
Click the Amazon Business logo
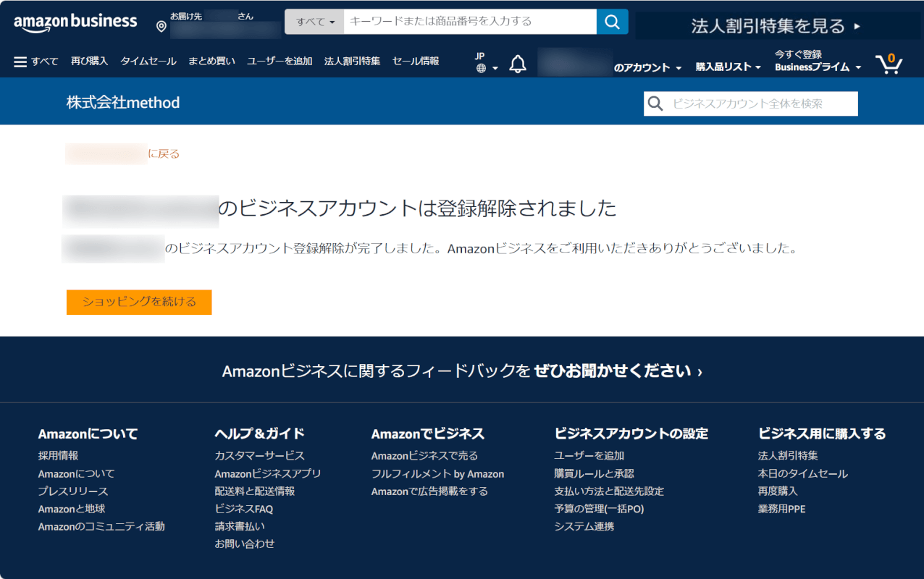pos(75,22)
